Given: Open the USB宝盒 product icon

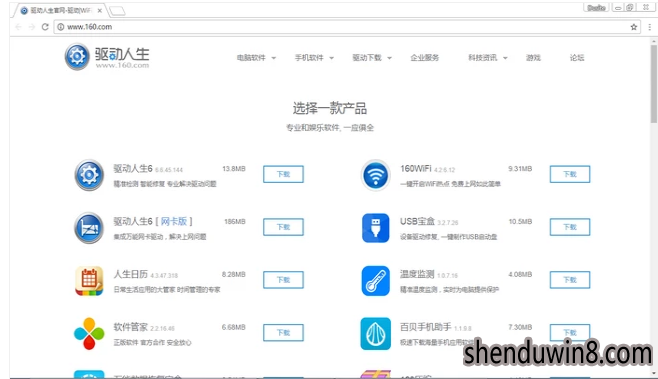Looking at the screenshot, I should point(376,228).
